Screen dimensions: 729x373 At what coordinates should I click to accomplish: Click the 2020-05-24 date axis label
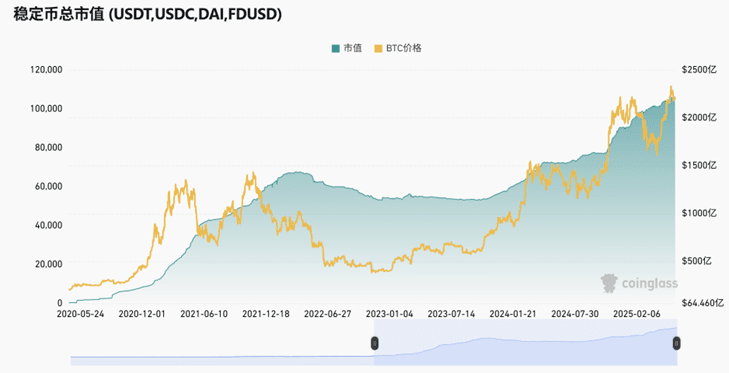click(80, 314)
